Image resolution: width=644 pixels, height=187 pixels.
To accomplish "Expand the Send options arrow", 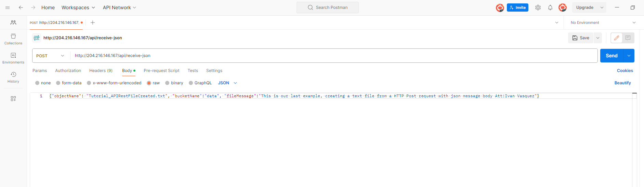I will 629,56.
